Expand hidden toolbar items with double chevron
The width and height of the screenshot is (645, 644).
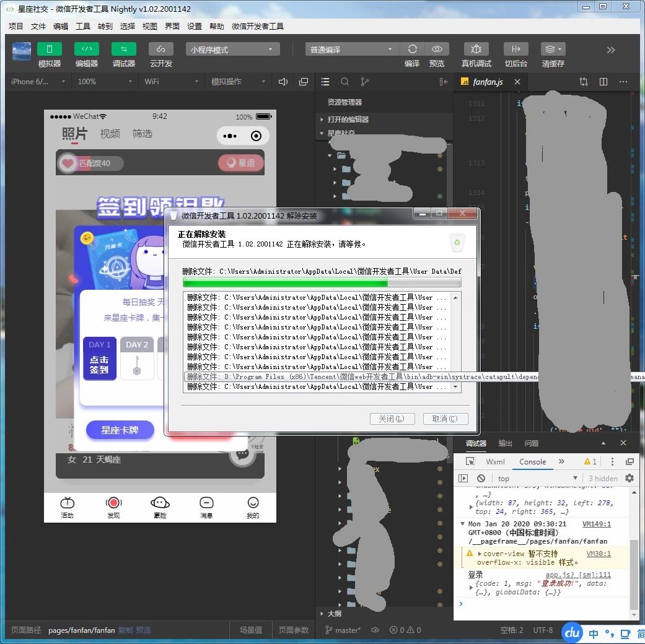click(x=610, y=50)
